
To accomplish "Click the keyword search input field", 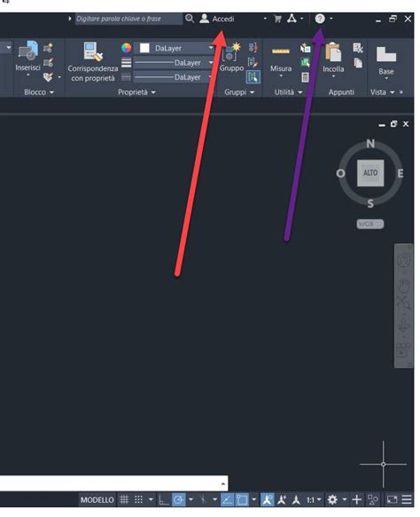I will tap(128, 19).
